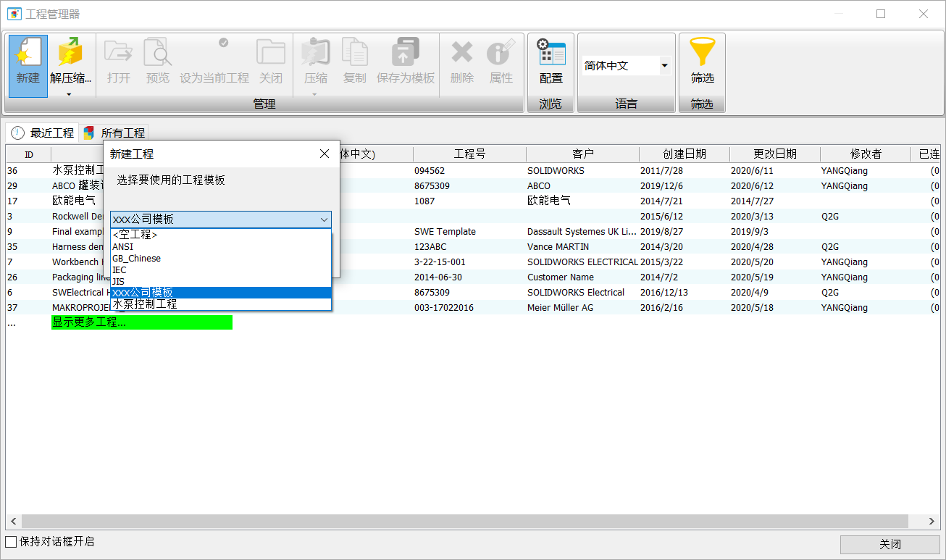Viewport: 946px width, 560px height.
Task: Choose ANSI template option
Action: pyautogui.click(x=221, y=246)
